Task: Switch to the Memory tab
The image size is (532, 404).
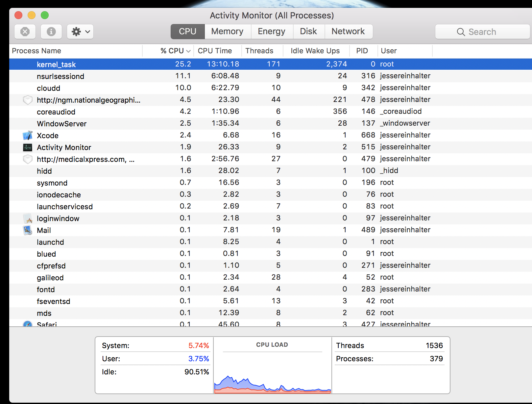Action: click(227, 31)
